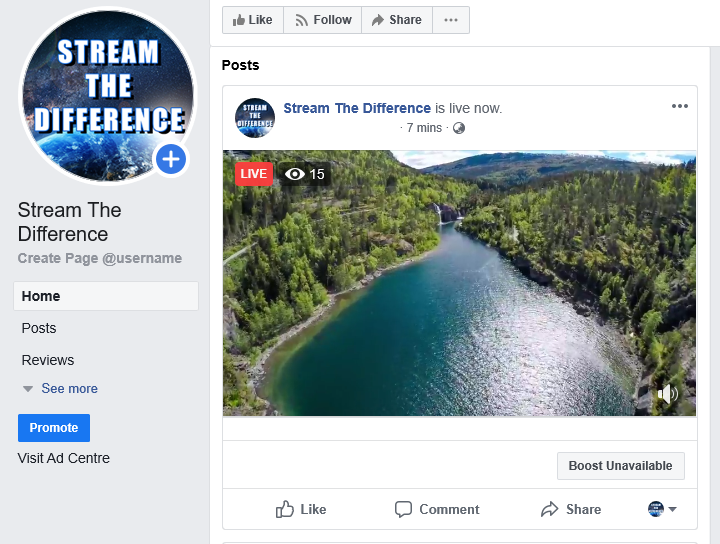Share the page using top Share button
Viewport: 720px width, 544px height.
pos(397,20)
